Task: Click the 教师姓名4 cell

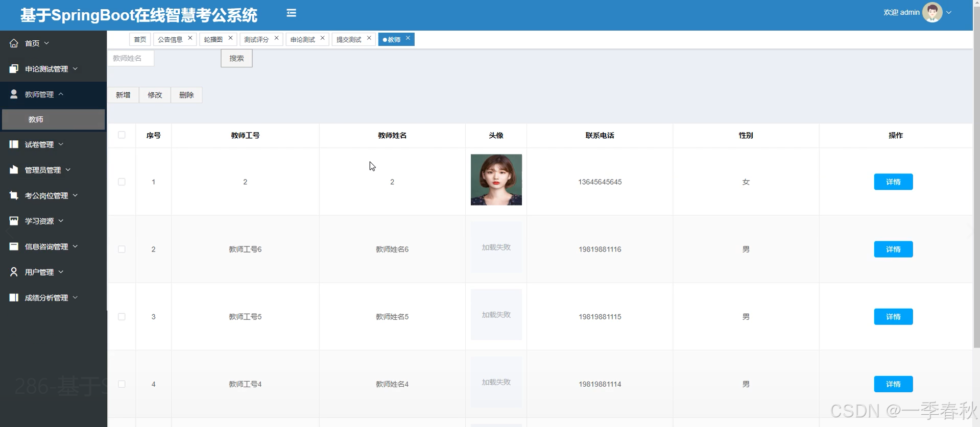Action: [x=392, y=384]
